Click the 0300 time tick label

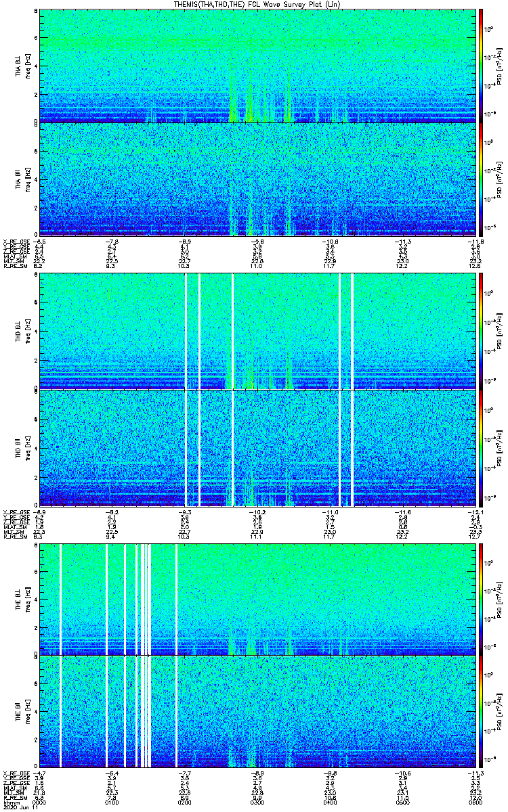click(258, 802)
